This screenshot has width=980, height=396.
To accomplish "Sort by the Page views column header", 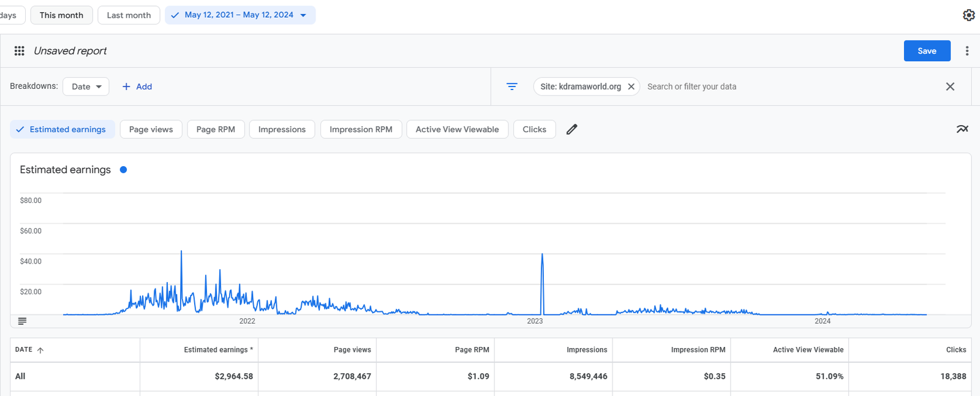I will (x=352, y=350).
